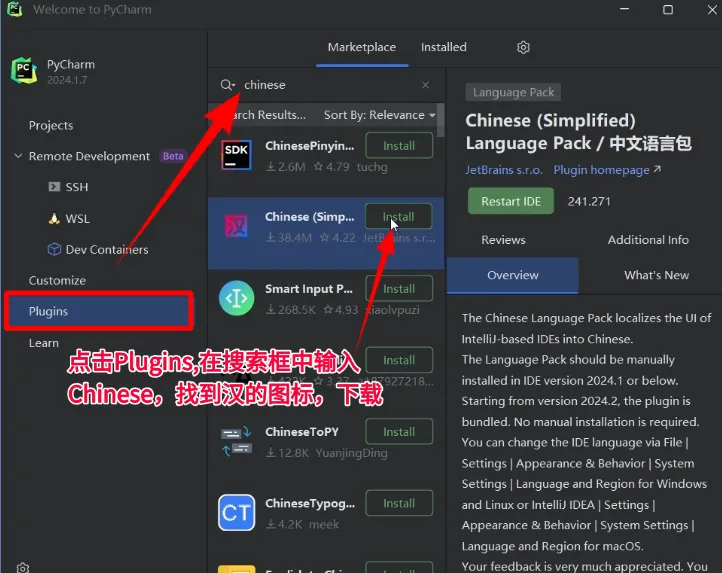Install the Chinese (Simplified) language pack

point(399,216)
